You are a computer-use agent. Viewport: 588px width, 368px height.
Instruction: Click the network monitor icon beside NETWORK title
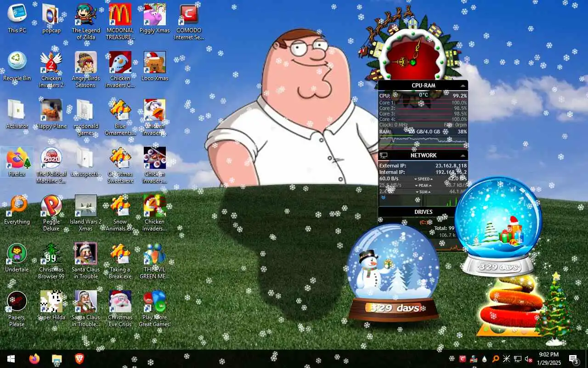(x=384, y=155)
